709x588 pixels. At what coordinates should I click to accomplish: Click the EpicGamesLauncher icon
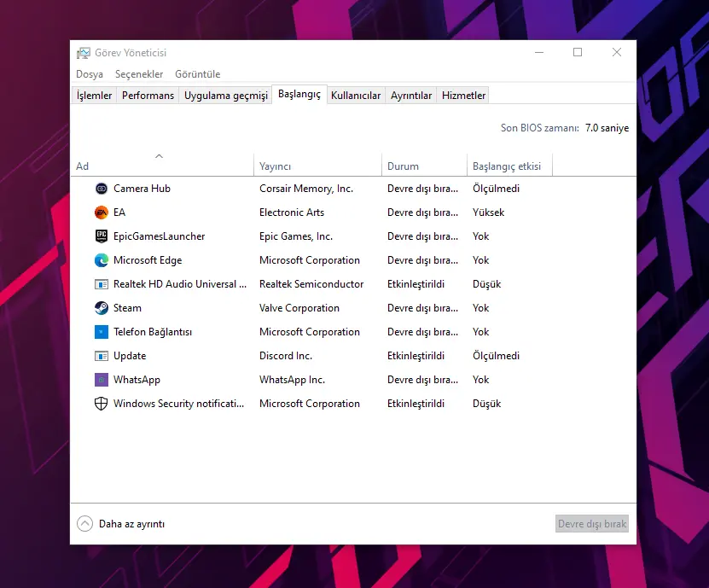point(102,236)
